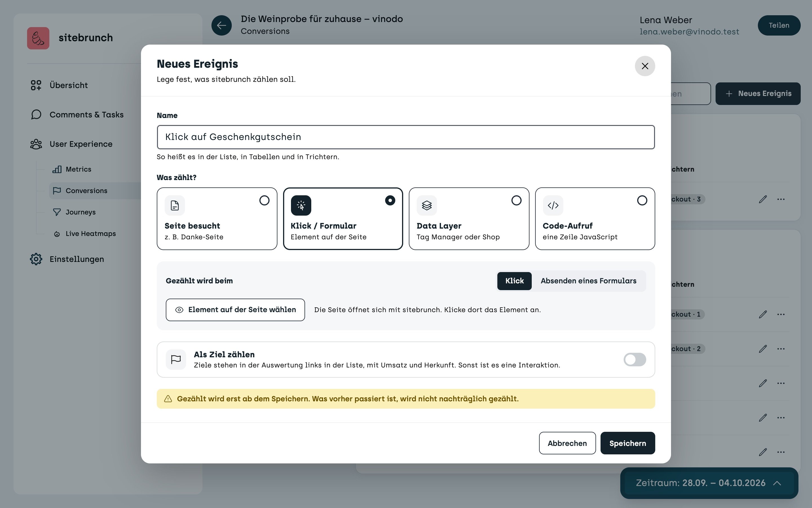Expand the Zeitraum date range selector

[x=709, y=483]
